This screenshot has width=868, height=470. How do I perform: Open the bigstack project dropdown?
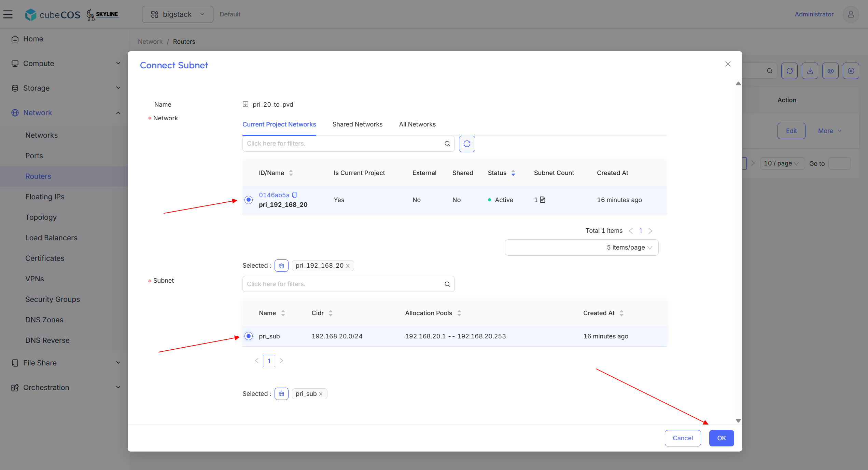click(x=178, y=14)
